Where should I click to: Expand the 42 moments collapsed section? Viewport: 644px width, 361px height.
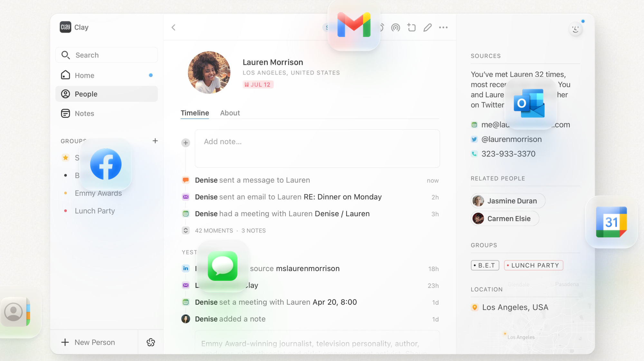coord(186,230)
